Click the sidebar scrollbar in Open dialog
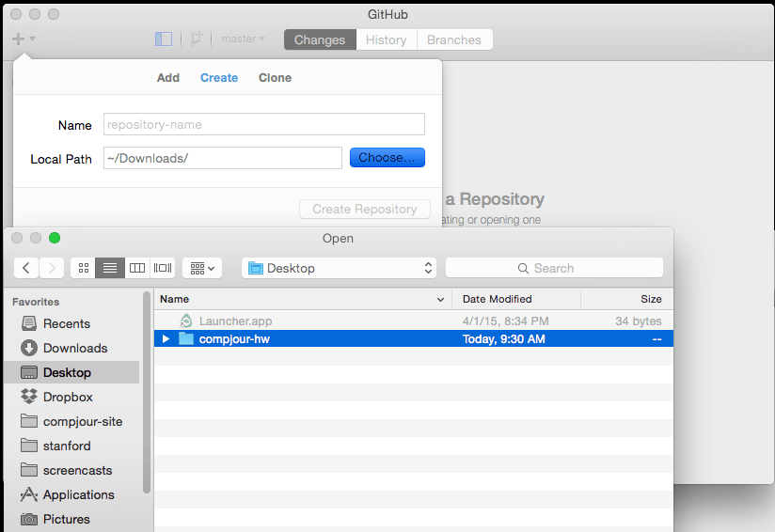775x532 pixels. pos(147,392)
